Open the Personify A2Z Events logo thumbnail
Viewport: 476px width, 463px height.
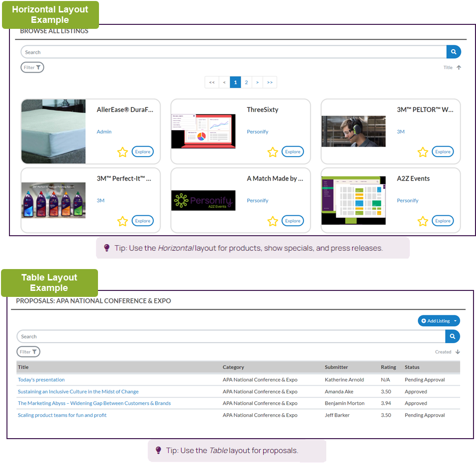tap(203, 200)
